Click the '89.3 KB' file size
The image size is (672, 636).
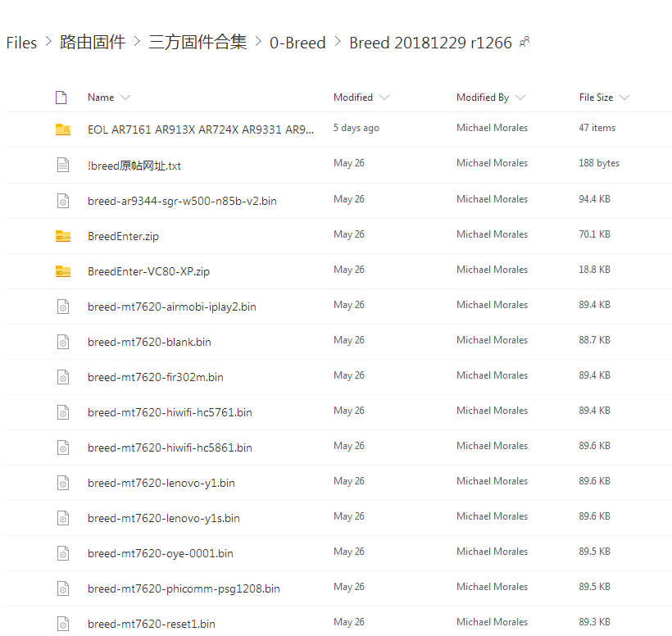[594, 622]
